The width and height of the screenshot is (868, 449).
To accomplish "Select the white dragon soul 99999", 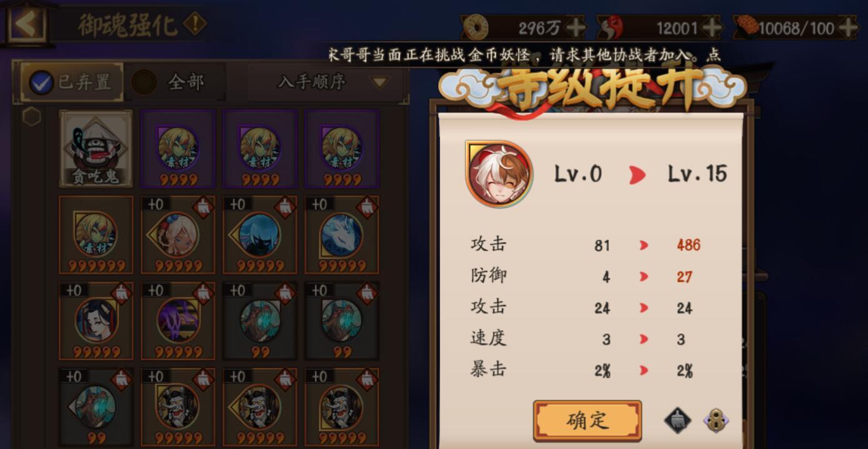I will pyautogui.click(x=342, y=235).
